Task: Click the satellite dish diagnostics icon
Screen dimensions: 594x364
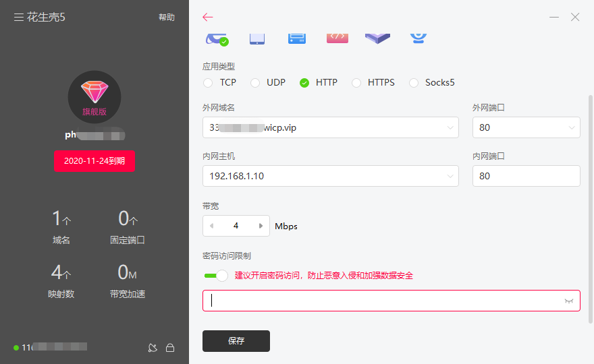Action: (153, 348)
